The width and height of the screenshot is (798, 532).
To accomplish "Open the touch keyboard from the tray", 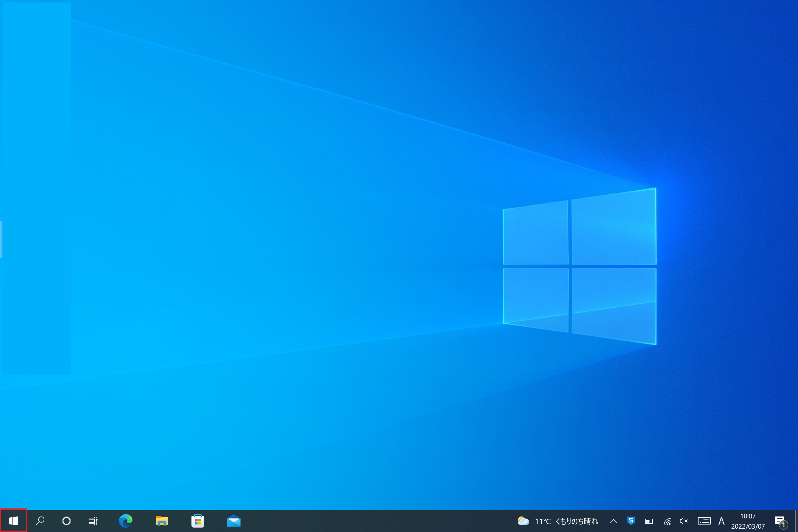I will click(x=704, y=521).
